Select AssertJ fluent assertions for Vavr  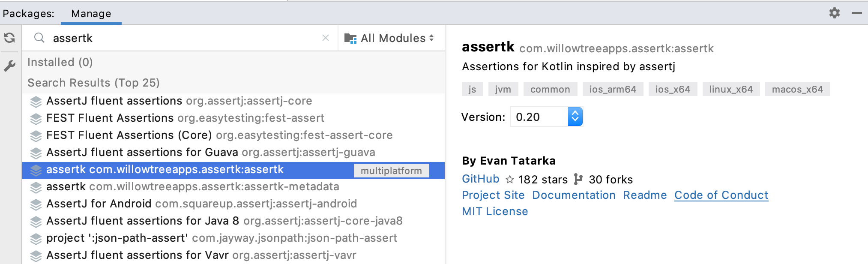233,255
